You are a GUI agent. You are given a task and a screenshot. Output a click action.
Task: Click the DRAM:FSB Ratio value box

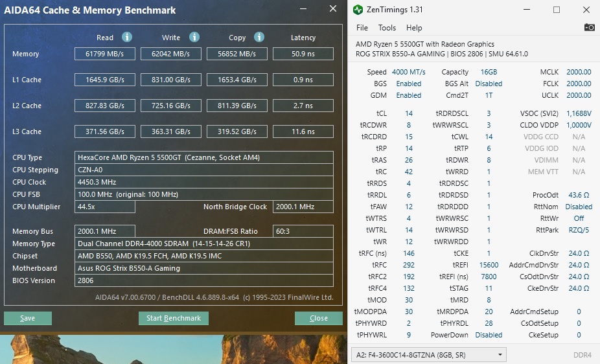(x=303, y=231)
